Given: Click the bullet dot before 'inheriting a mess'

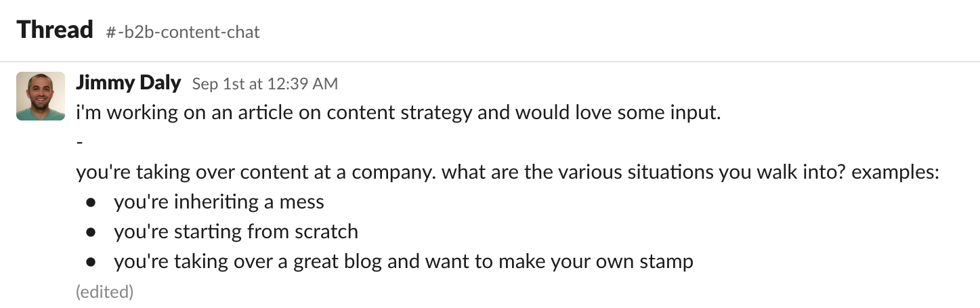Looking at the screenshot, I should point(90,202).
